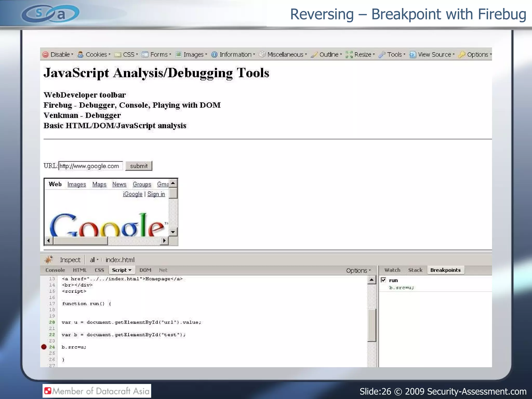Switch to the DOM tab

145,270
